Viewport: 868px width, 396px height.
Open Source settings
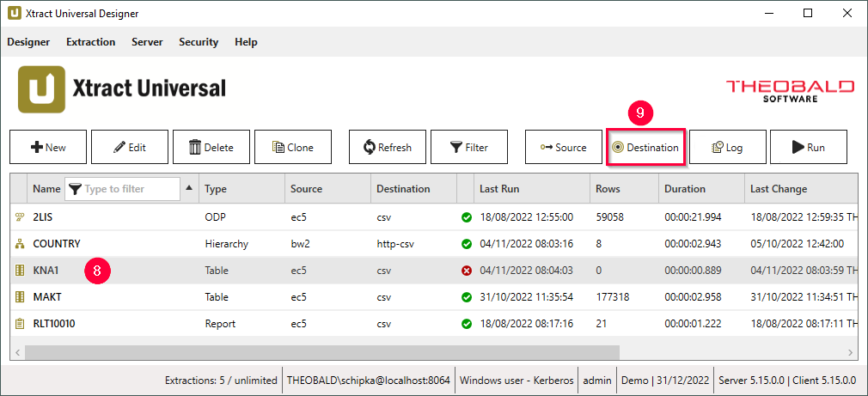(x=564, y=147)
